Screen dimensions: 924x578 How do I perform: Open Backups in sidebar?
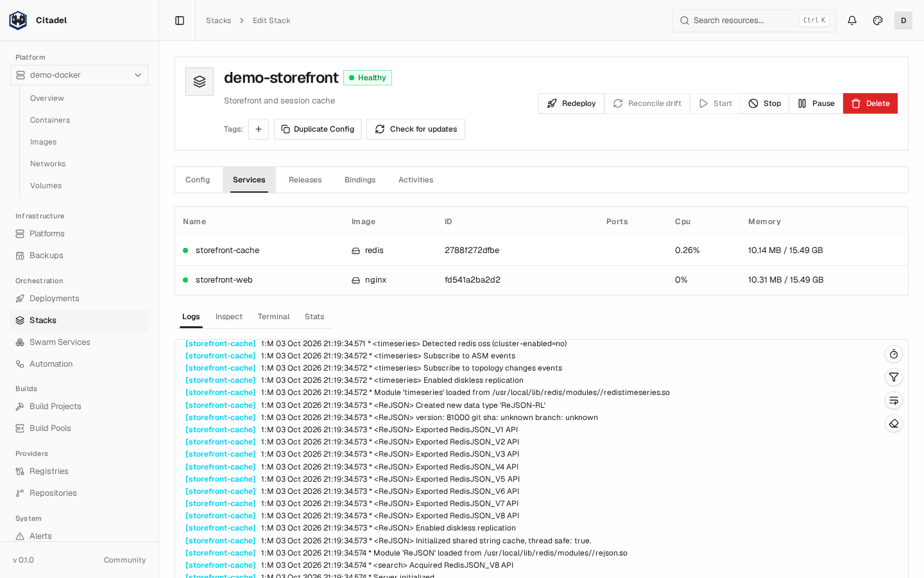[x=79, y=256]
